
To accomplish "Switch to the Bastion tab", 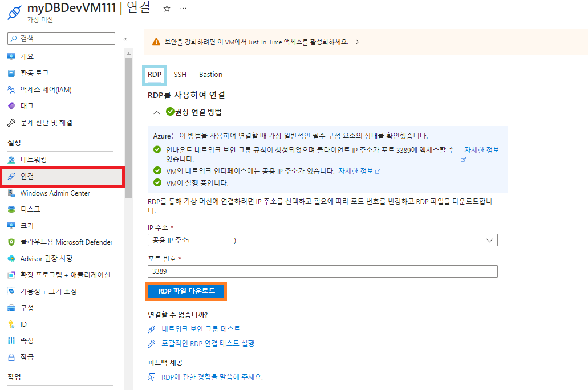I will (x=211, y=75).
